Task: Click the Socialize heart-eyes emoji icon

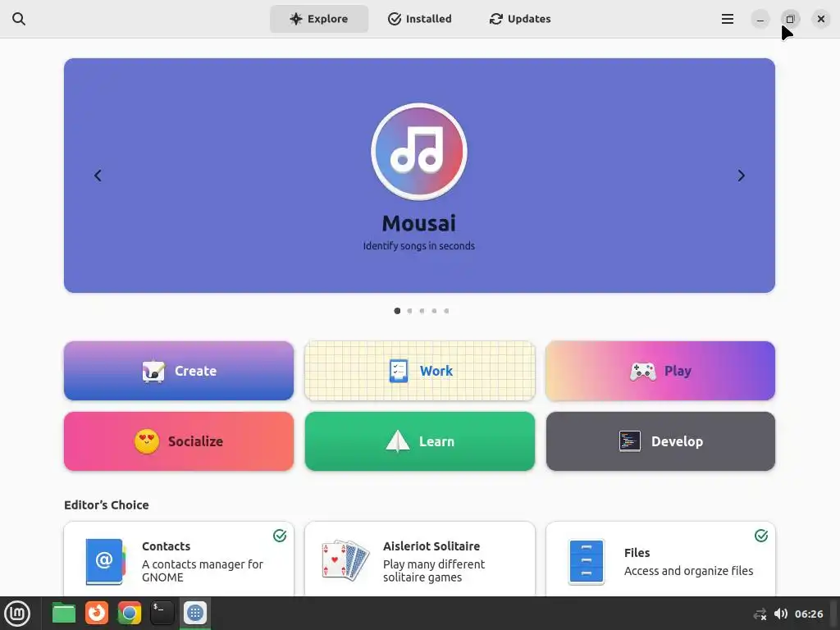Action: pos(147,441)
